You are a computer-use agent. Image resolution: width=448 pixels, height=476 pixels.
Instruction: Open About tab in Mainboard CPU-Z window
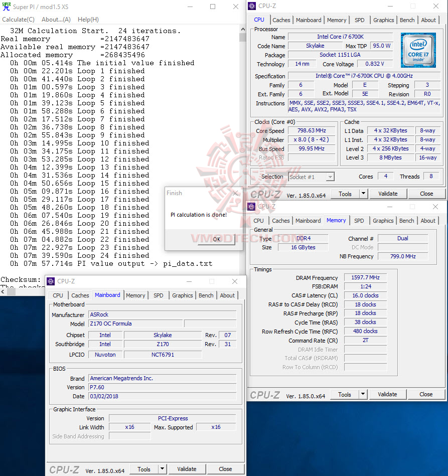click(x=227, y=295)
